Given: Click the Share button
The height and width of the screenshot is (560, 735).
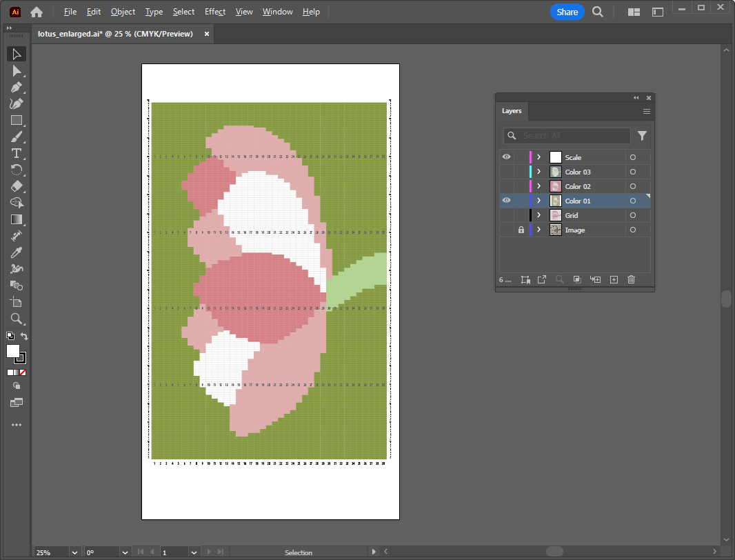Looking at the screenshot, I should click(x=567, y=12).
